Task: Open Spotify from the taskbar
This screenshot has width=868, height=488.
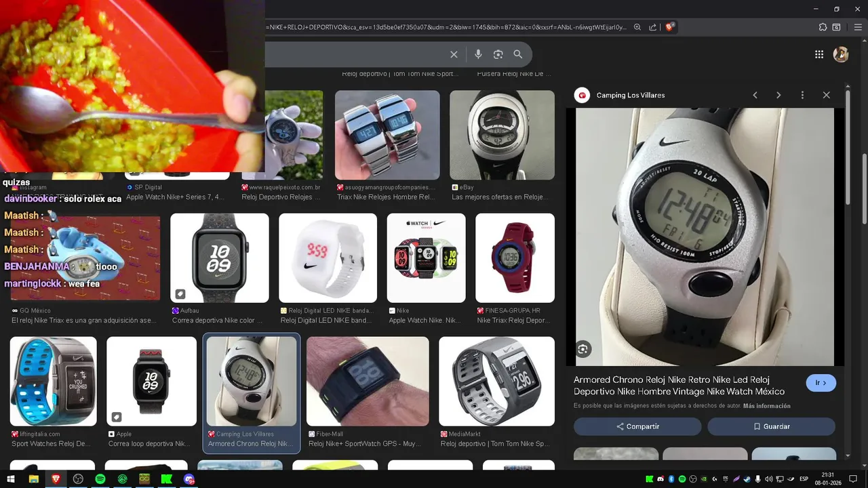Action: point(100,479)
